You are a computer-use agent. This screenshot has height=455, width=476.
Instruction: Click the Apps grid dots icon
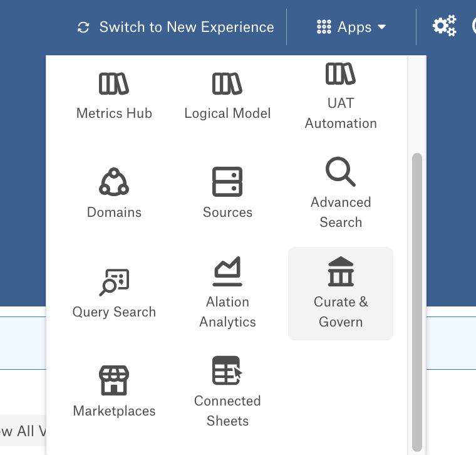click(x=324, y=27)
